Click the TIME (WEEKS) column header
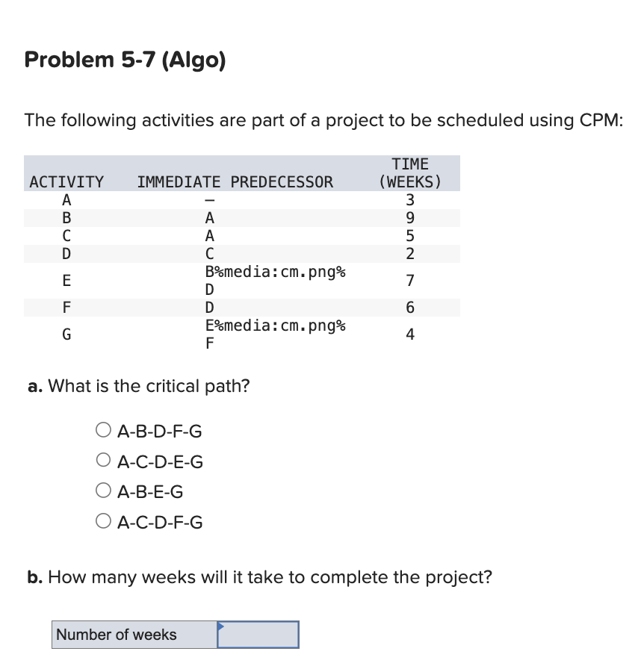641x672 pixels. pos(410,172)
